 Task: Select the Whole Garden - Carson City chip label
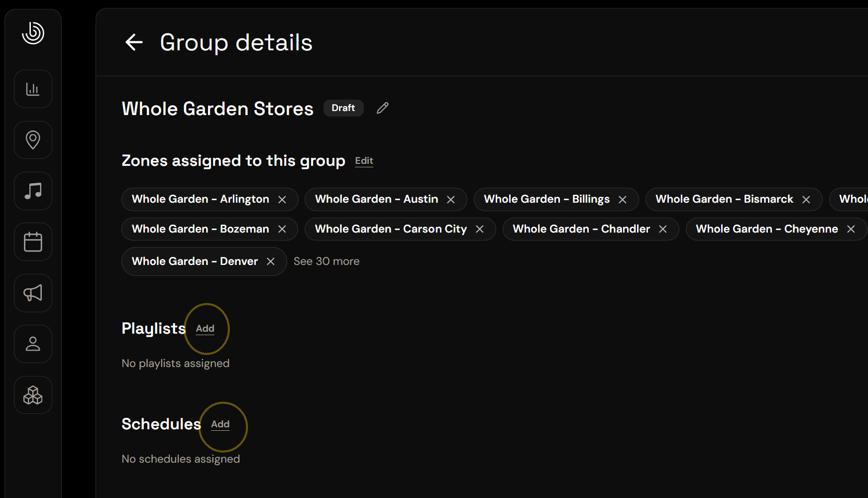coord(391,229)
